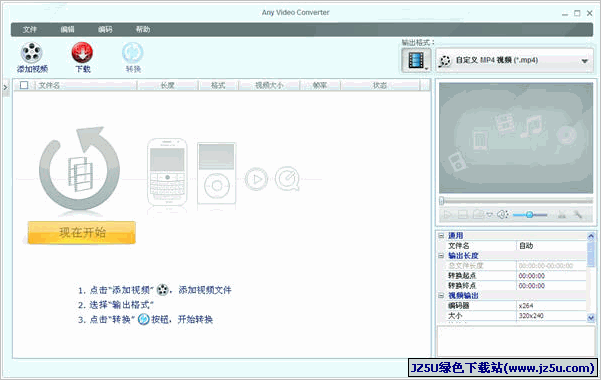Click the preview play button
The height and width of the screenshot is (380, 601).
tap(447, 214)
